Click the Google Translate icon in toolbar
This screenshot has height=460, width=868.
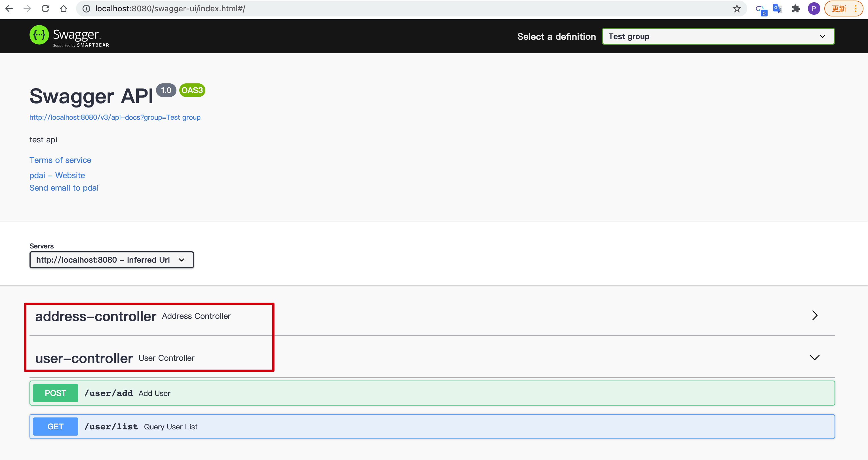[x=778, y=9]
